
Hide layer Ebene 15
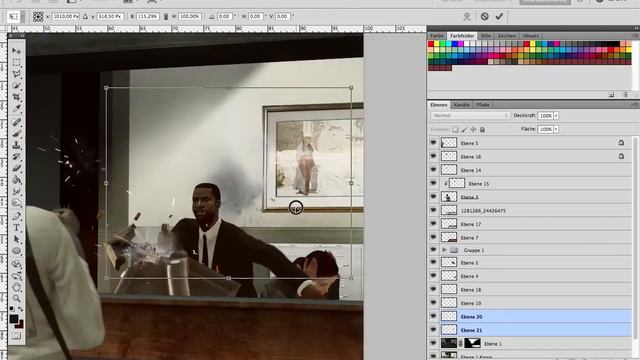pyautogui.click(x=433, y=183)
